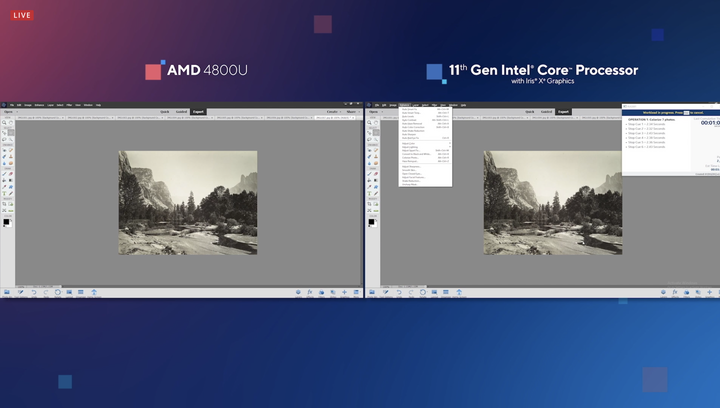This screenshot has height=408, width=720.
Task: Pick the Blur tool in AMD window
Action: (4, 163)
